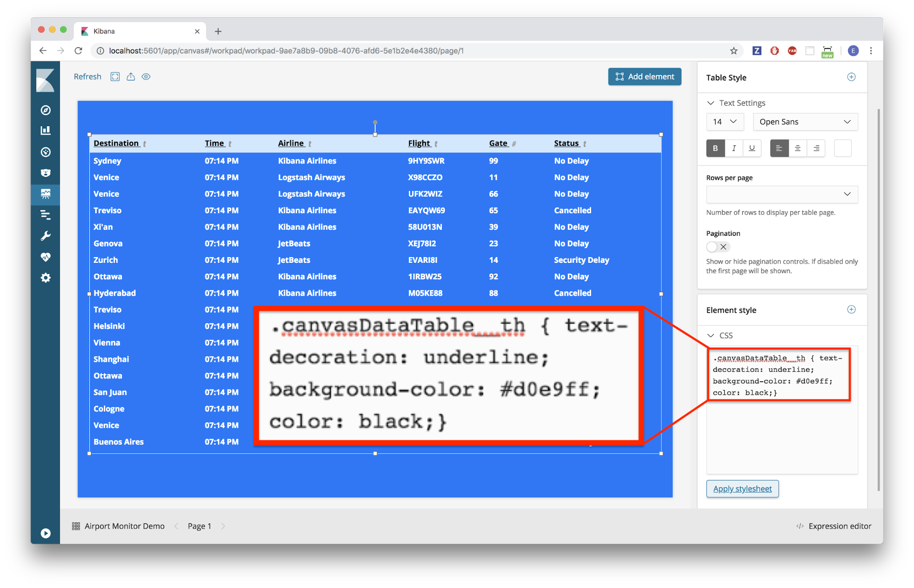Image resolution: width=914 pixels, height=588 pixels.
Task: Open Discover from the Kibana sidebar compass icon
Action: [x=45, y=110]
